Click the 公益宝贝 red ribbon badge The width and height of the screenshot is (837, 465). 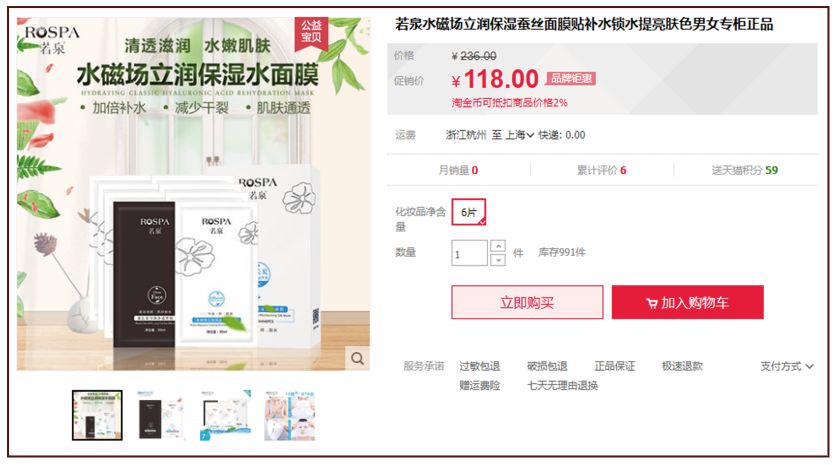311,33
